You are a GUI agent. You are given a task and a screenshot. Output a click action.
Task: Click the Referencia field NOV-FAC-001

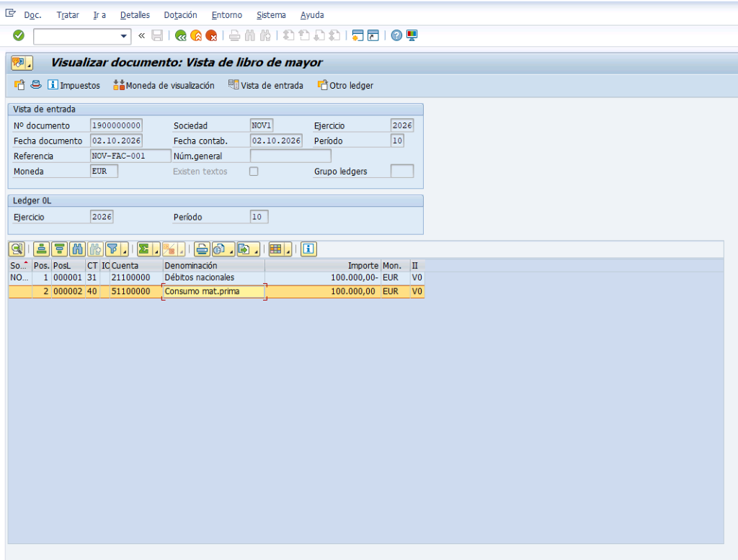pos(130,156)
